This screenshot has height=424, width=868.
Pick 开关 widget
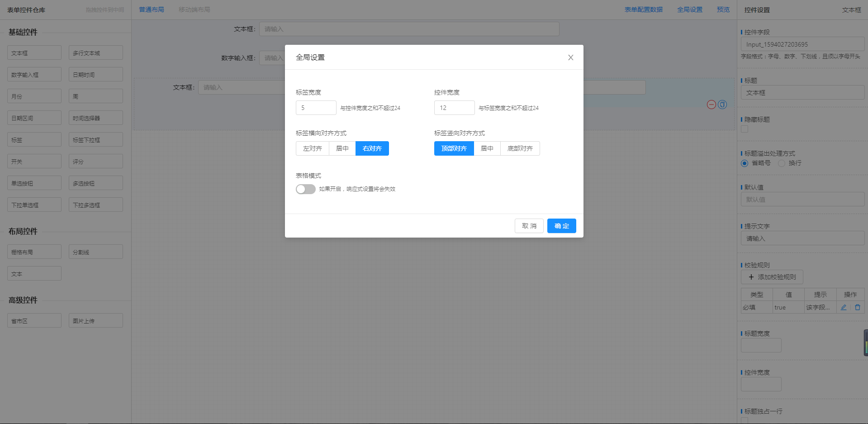(x=34, y=161)
